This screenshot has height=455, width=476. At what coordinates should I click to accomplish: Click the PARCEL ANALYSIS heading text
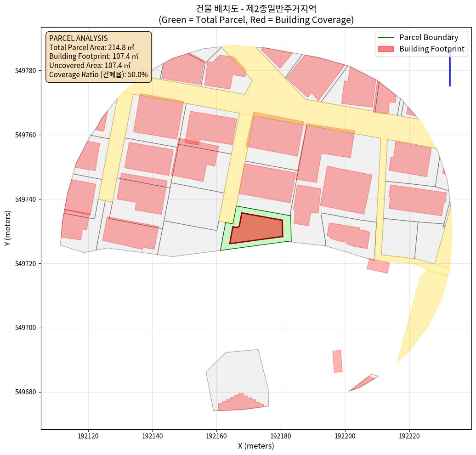(x=78, y=38)
